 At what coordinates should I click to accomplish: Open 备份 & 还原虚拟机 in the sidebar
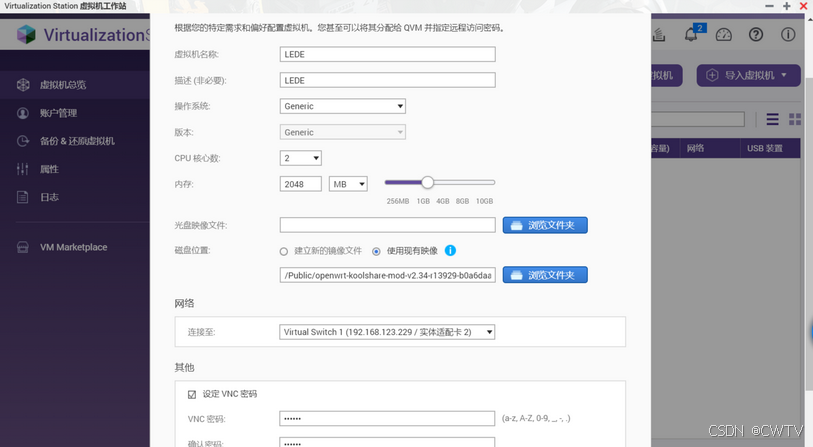(x=77, y=141)
